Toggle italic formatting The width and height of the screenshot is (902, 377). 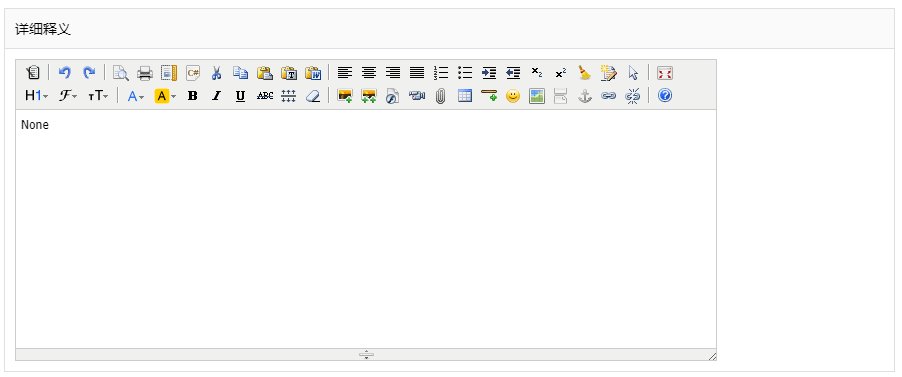217,96
